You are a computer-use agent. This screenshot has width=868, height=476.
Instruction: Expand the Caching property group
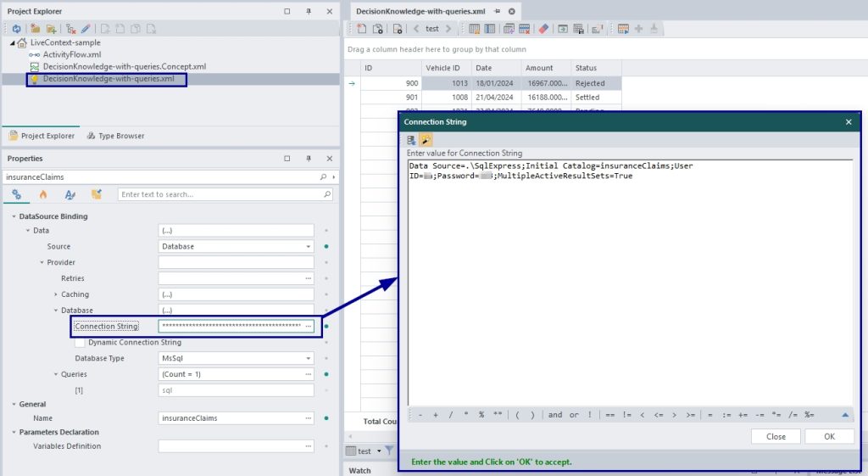(55, 294)
